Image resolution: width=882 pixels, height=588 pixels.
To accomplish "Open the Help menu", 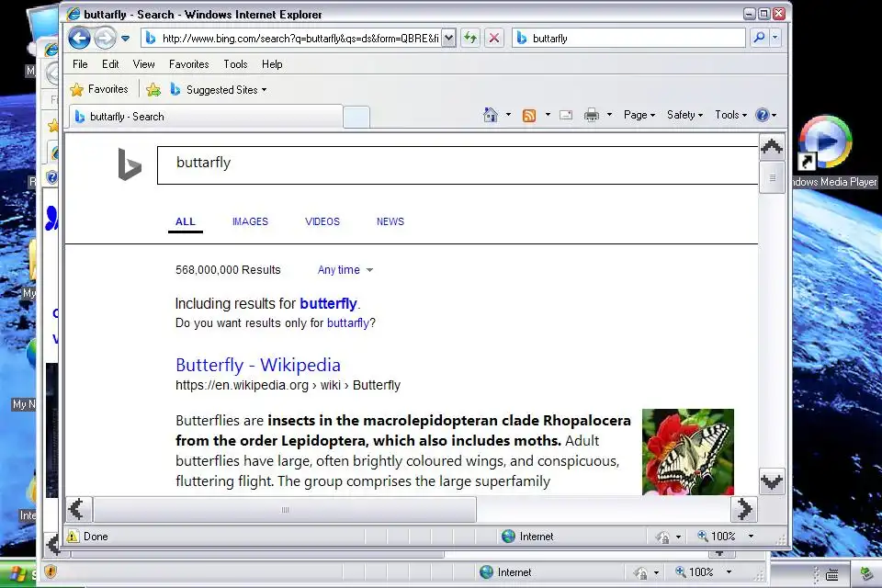I will (272, 64).
